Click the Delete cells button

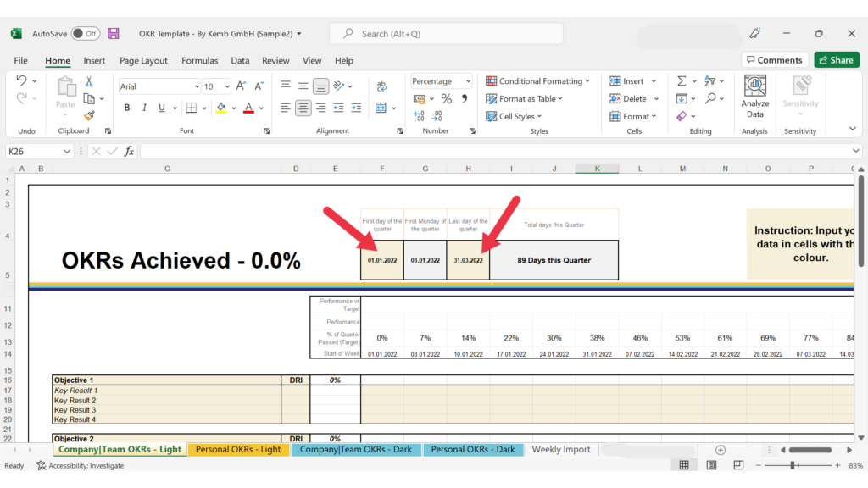point(628,99)
